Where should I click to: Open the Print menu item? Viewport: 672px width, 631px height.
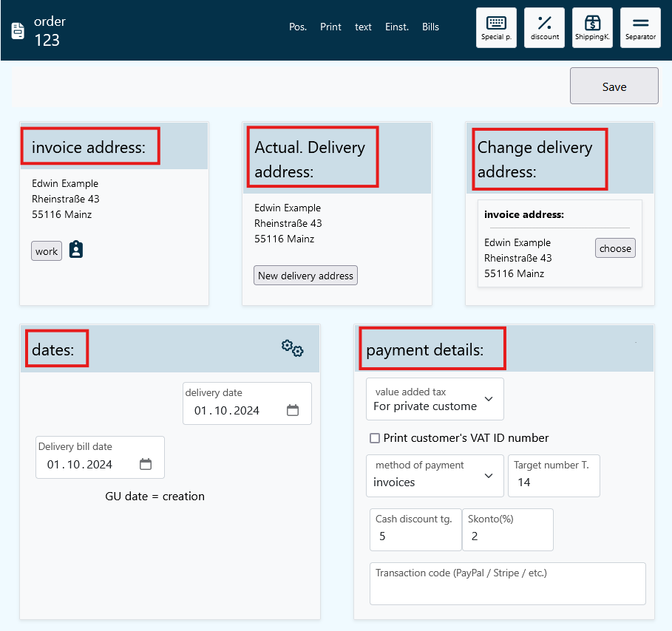(x=330, y=27)
